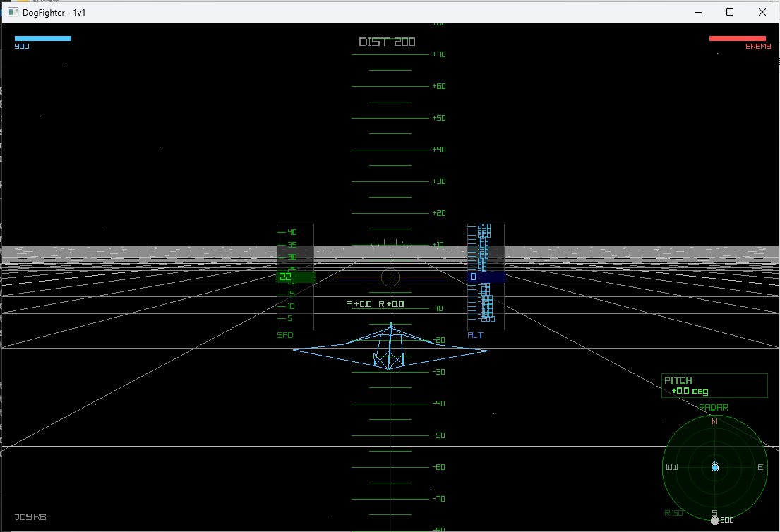Viewport: 780px width, 532px height.
Task: Minimize the DogFighter window
Action: point(698,12)
